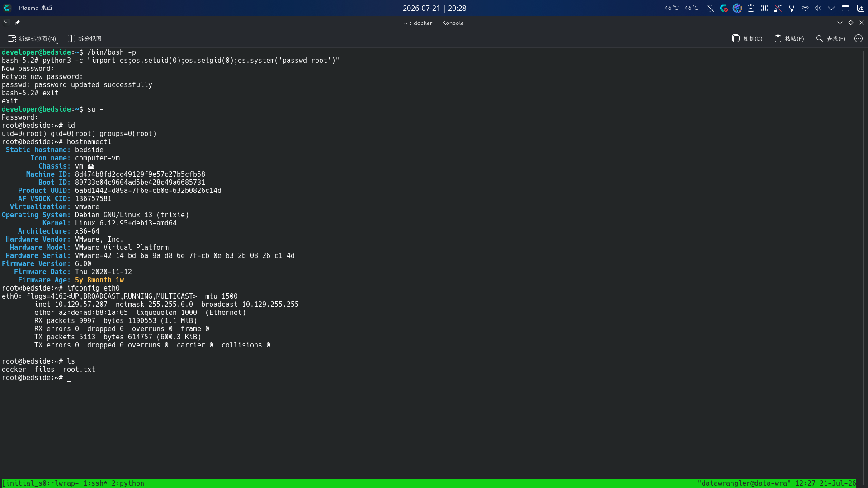Click the 粘贴(P) paste button
This screenshot has width=868, height=488.
[789, 38]
